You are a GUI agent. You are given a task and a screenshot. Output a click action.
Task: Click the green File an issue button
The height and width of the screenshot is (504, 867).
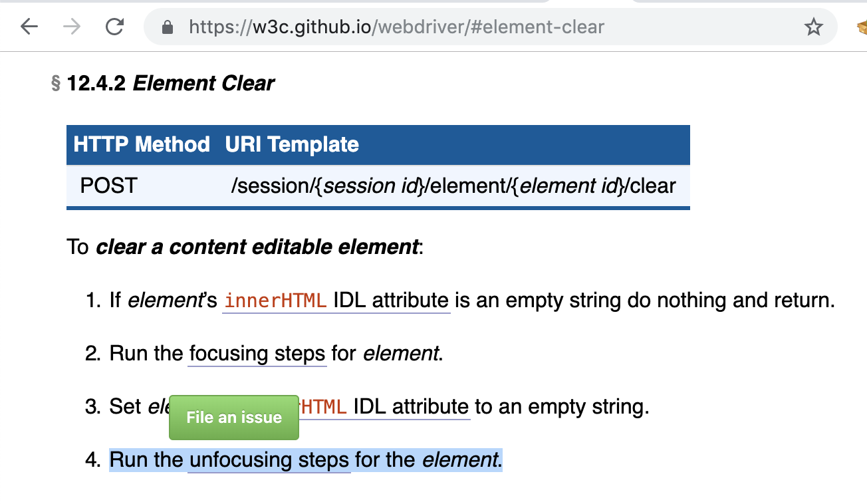pos(234,418)
